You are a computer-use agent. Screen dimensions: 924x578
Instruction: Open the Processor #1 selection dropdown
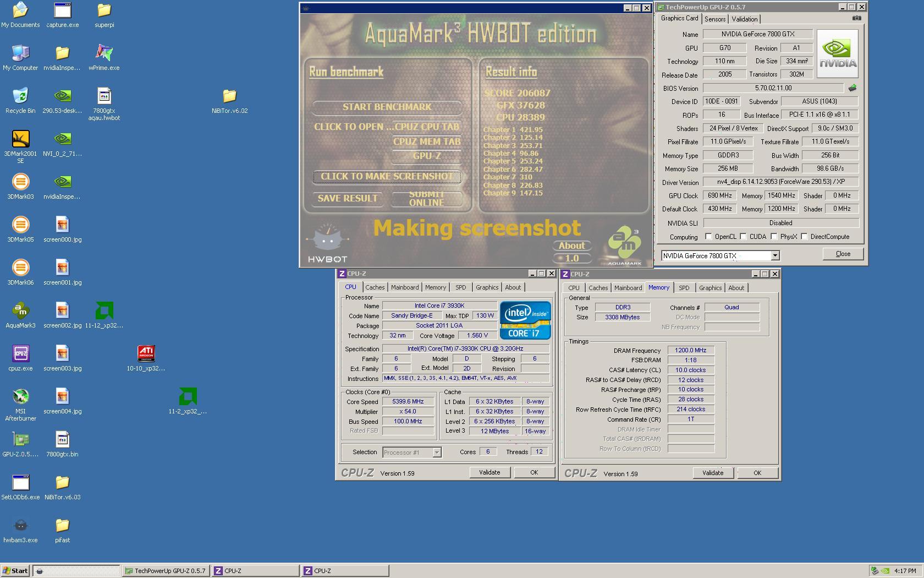tap(437, 452)
